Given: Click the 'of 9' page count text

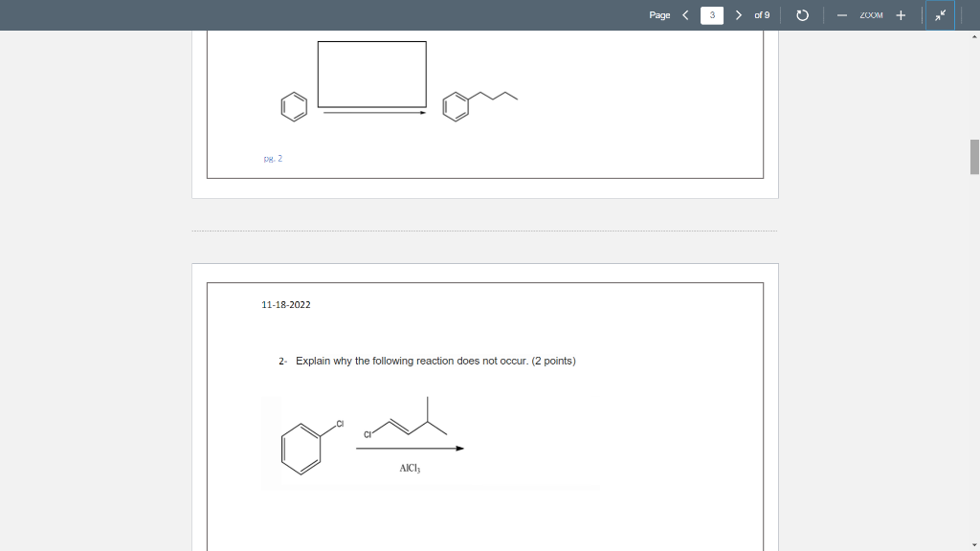Looking at the screenshot, I should tap(762, 15).
